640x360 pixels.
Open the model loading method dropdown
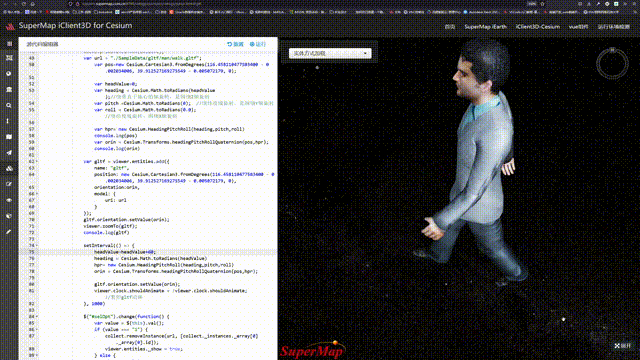330,53
